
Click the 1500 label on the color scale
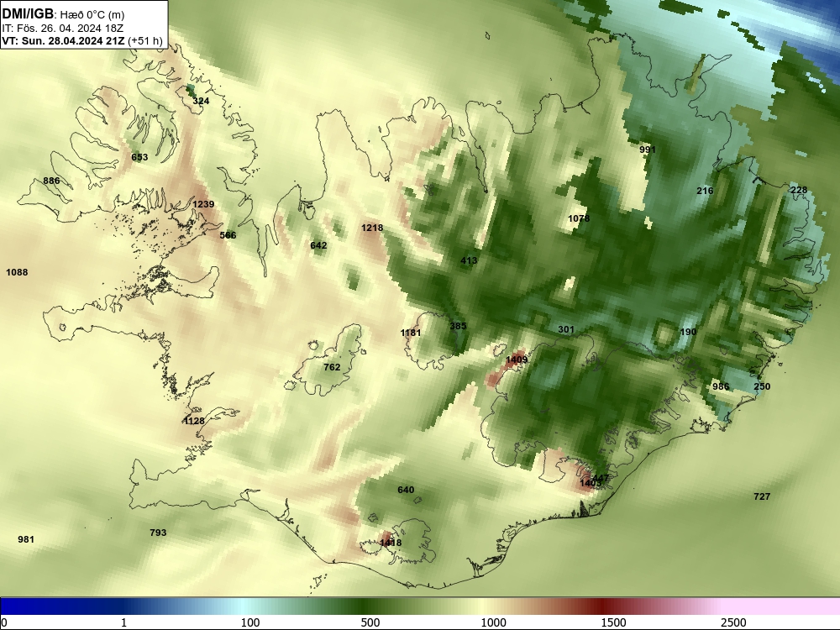pos(613,622)
